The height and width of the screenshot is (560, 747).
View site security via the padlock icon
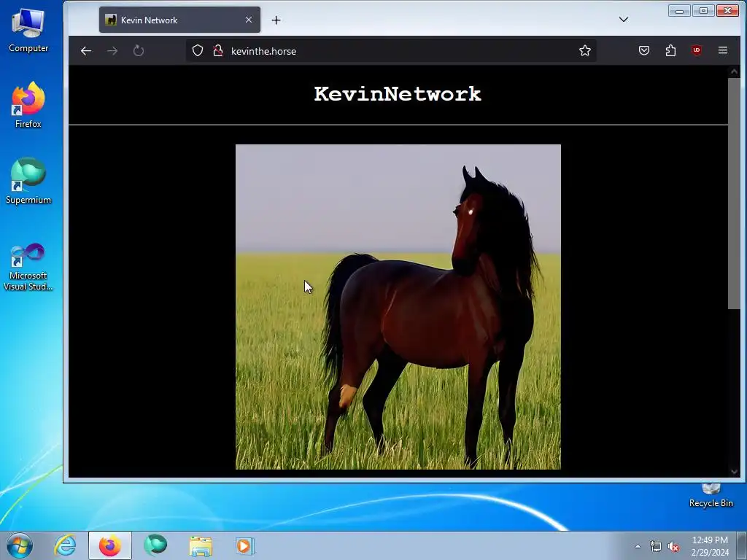coord(218,51)
